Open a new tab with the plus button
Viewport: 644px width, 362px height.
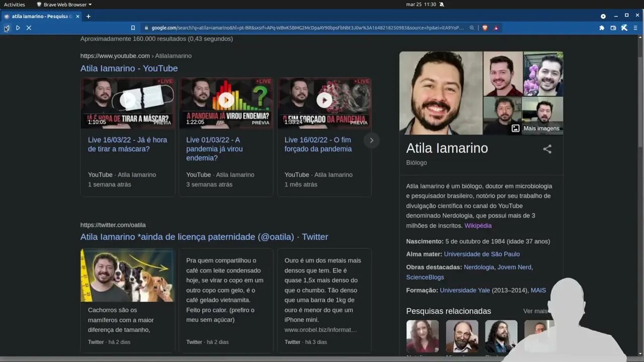click(x=88, y=16)
